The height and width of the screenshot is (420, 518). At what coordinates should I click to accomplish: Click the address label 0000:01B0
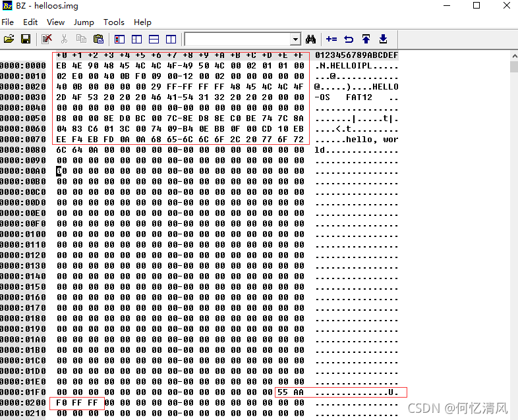[x=23, y=350]
